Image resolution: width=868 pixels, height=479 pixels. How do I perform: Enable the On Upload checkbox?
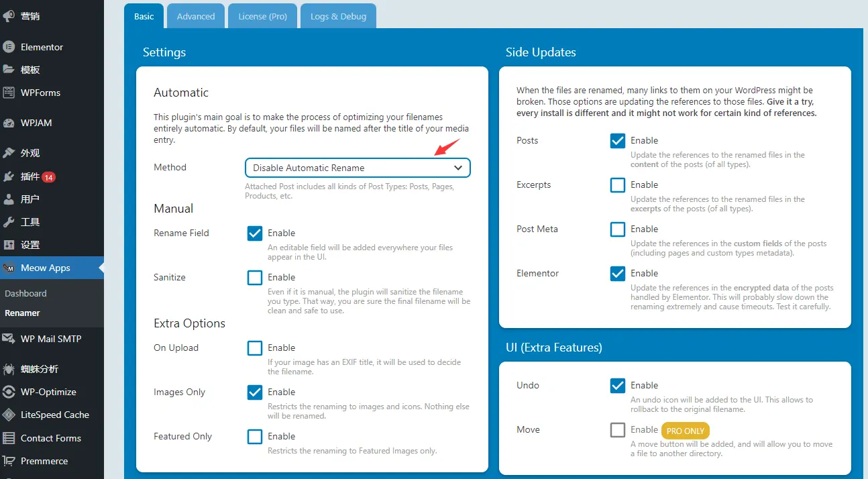255,348
